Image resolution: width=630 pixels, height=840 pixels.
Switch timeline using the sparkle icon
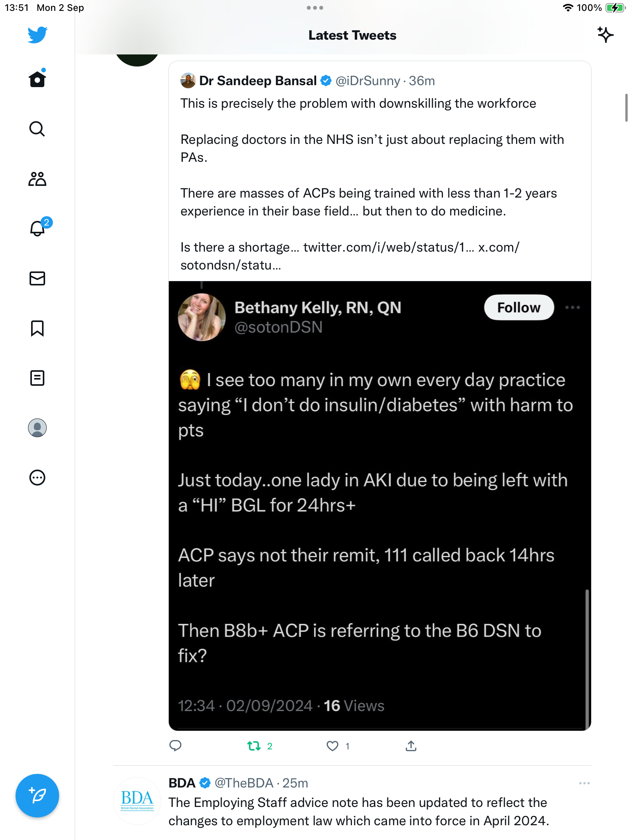[x=605, y=35]
